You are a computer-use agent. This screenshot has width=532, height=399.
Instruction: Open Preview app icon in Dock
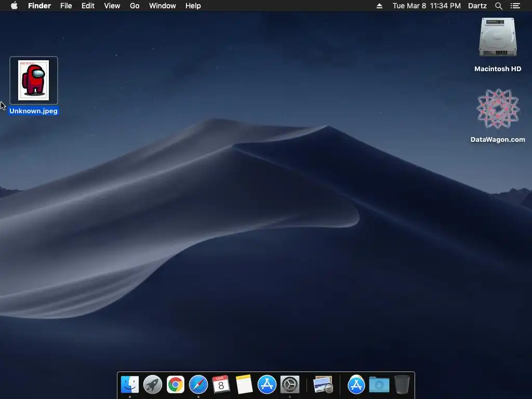tap(323, 385)
